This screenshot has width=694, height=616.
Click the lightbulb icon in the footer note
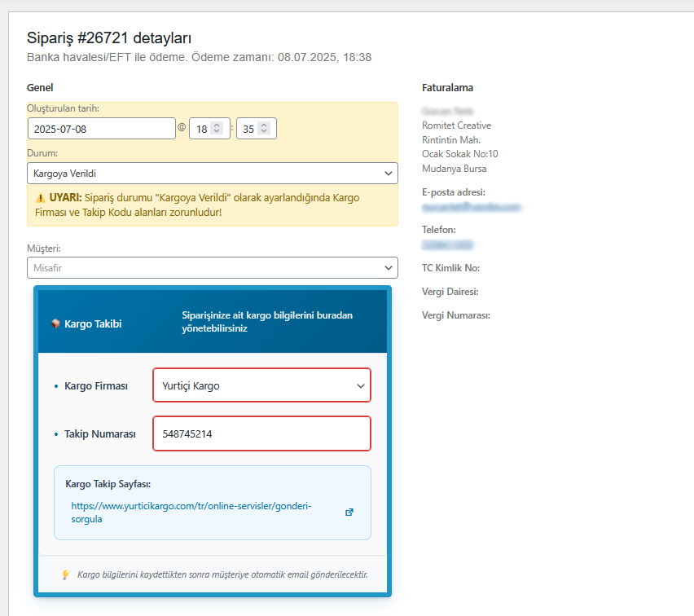pos(66,574)
